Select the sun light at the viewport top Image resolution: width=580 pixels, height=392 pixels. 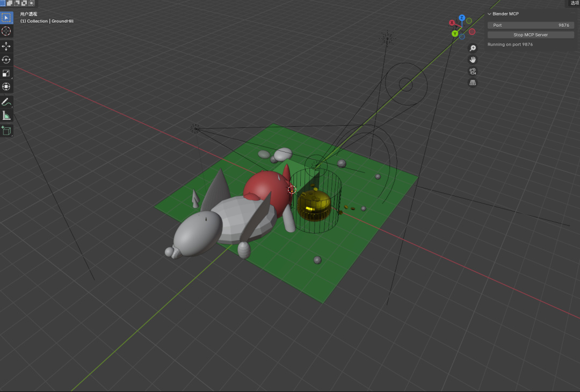[387, 38]
